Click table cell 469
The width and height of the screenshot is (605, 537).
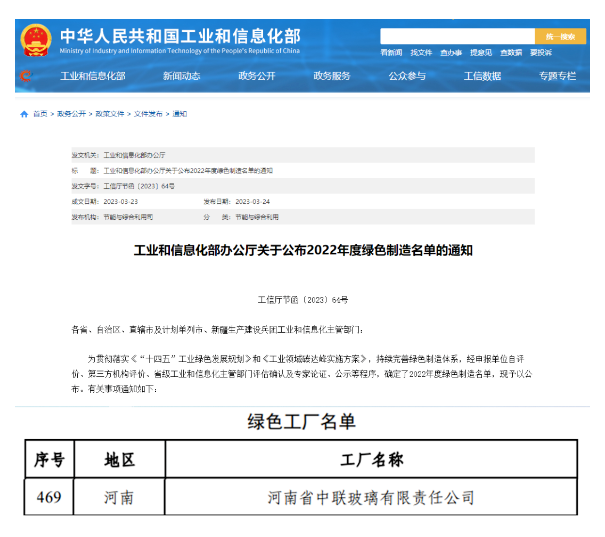(49, 497)
